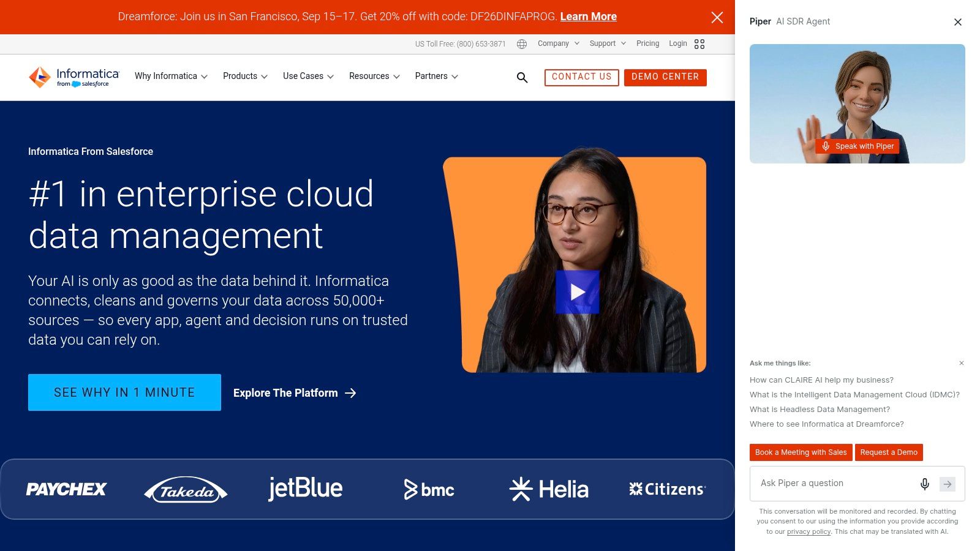Click the PAYCHEX customer logo
Screen dimensions: 980x551
[x=66, y=489]
